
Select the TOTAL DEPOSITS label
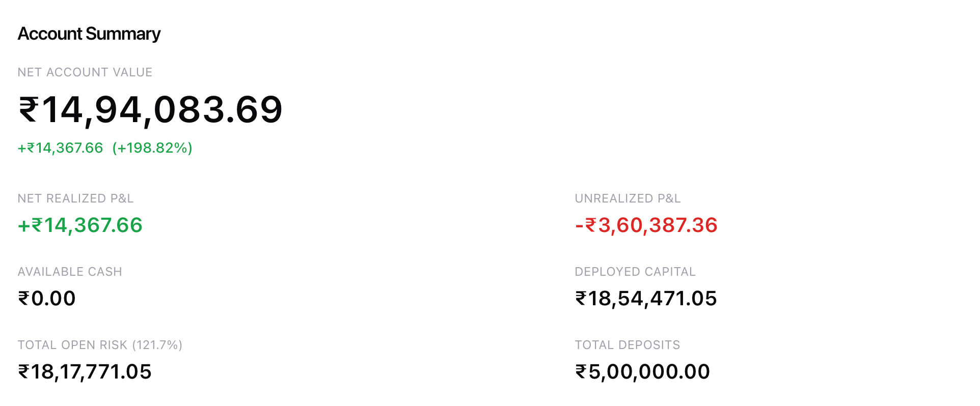point(627,345)
